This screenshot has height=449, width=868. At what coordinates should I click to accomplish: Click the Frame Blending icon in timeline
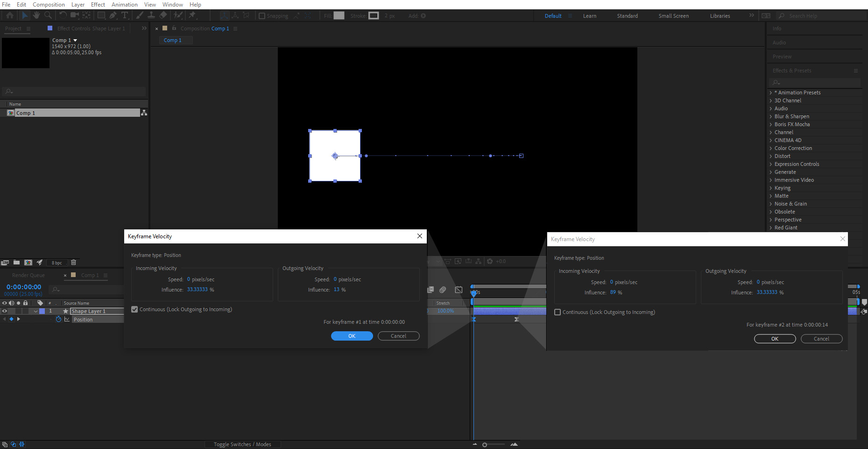tap(430, 290)
